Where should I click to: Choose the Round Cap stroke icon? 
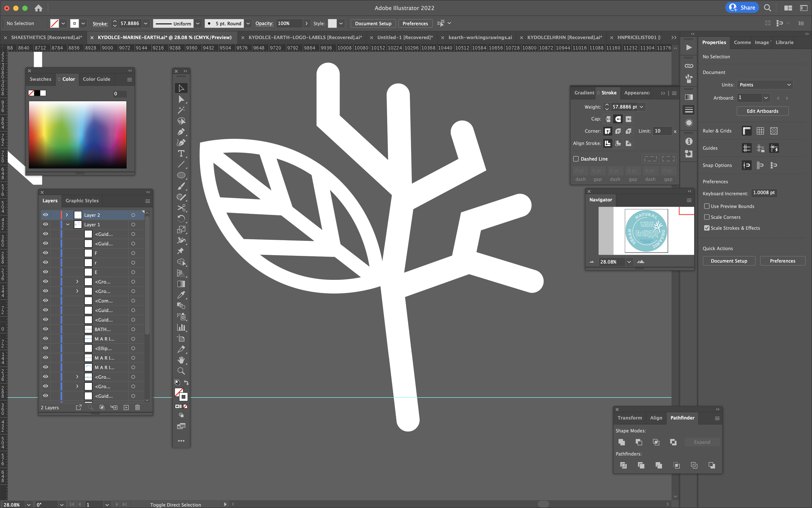[x=618, y=119]
